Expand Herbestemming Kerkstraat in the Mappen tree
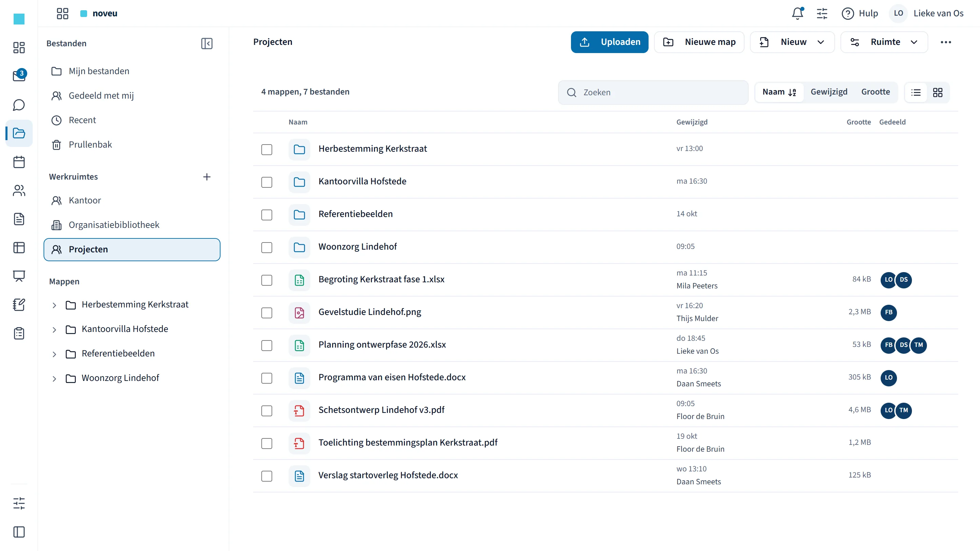Viewport: 980px width, 551px height. pyautogui.click(x=54, y=305)
